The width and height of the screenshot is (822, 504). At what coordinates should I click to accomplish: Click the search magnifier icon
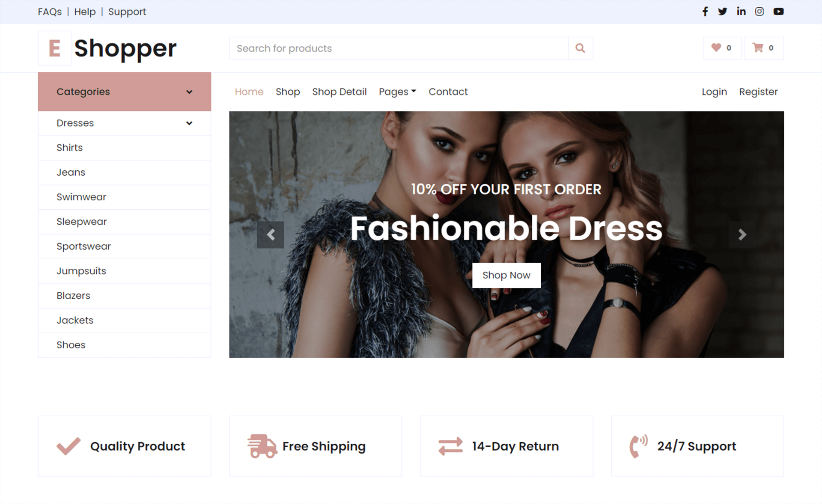pyautogui.click(x=580, y=48)
